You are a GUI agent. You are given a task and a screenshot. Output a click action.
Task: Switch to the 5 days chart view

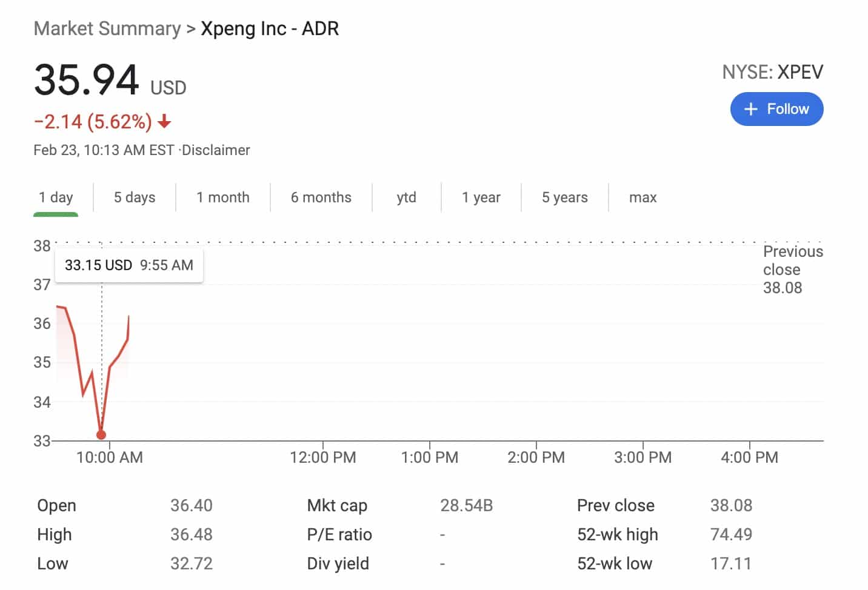coord(133,197)
